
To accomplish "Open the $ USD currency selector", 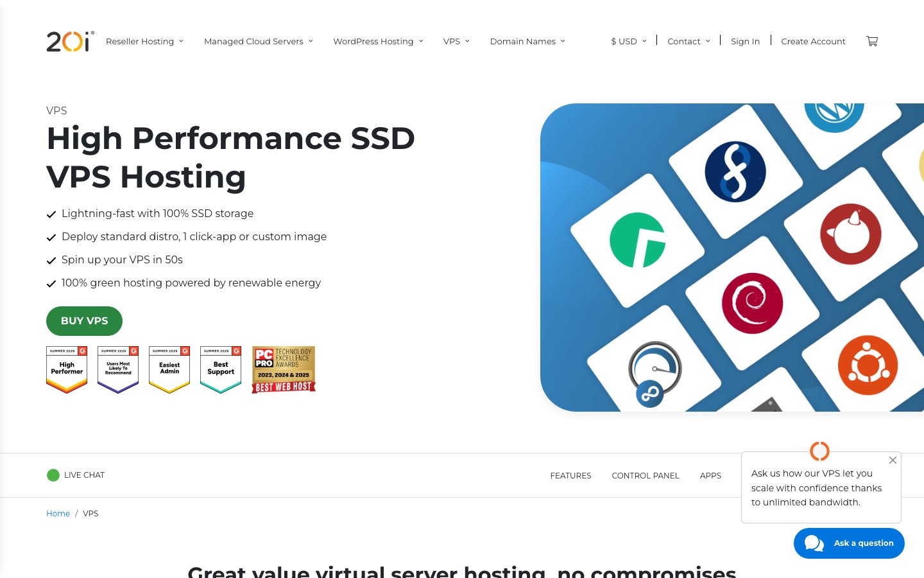I will click(629, 41).
